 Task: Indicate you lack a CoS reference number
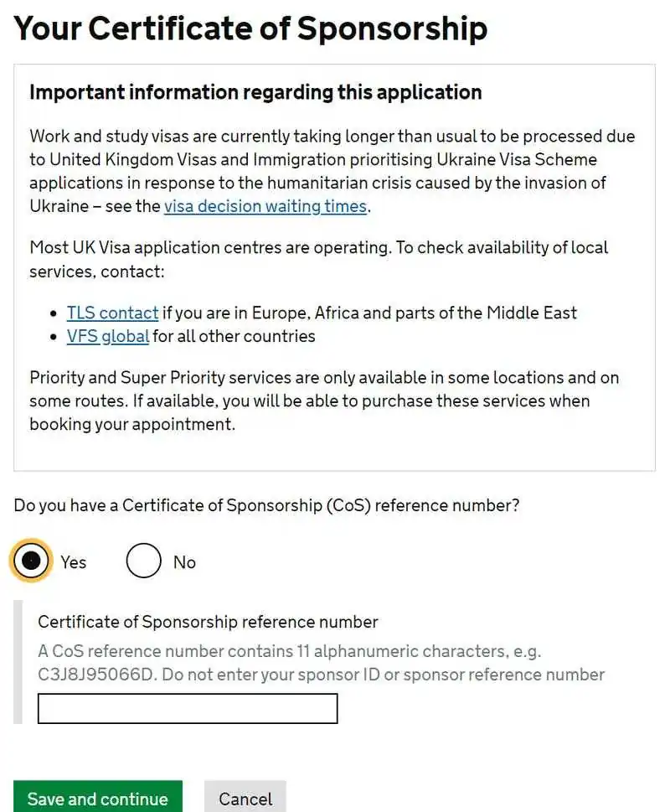[143, 560]
